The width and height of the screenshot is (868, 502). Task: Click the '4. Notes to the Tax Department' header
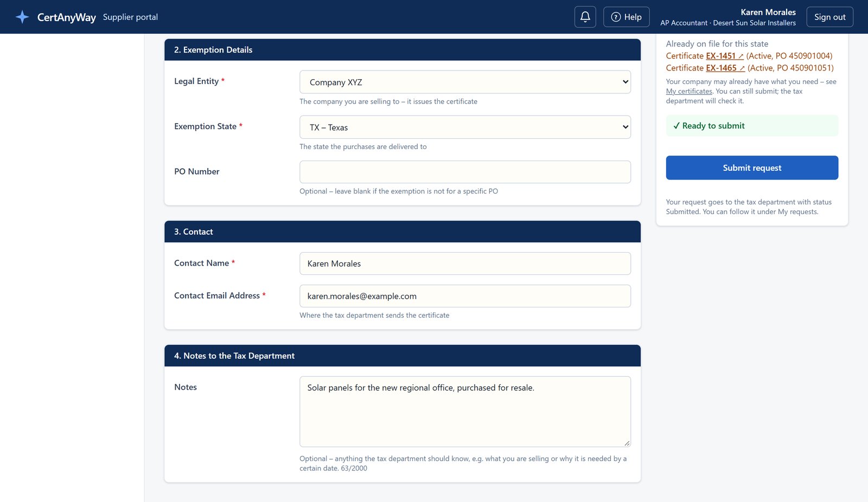coord(403,356)
